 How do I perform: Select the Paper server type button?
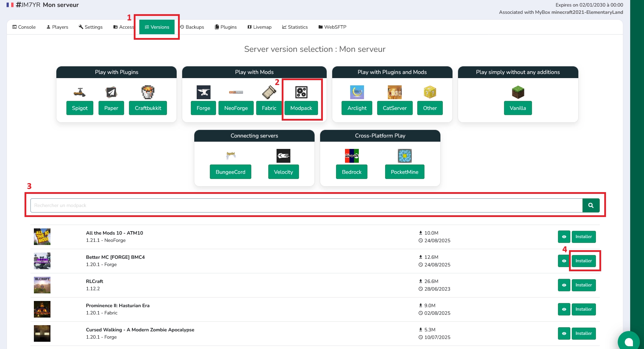point(111,108)
